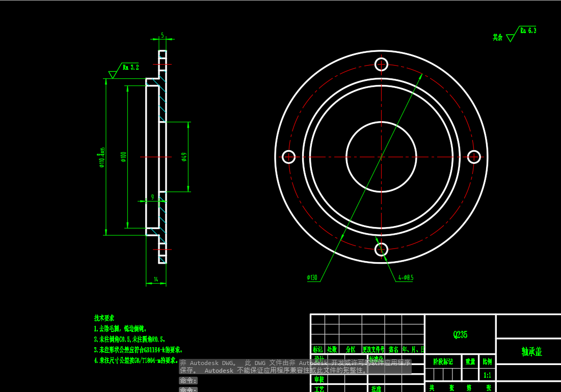Select note 1 去除毛刺 line

tap(120, 329)
